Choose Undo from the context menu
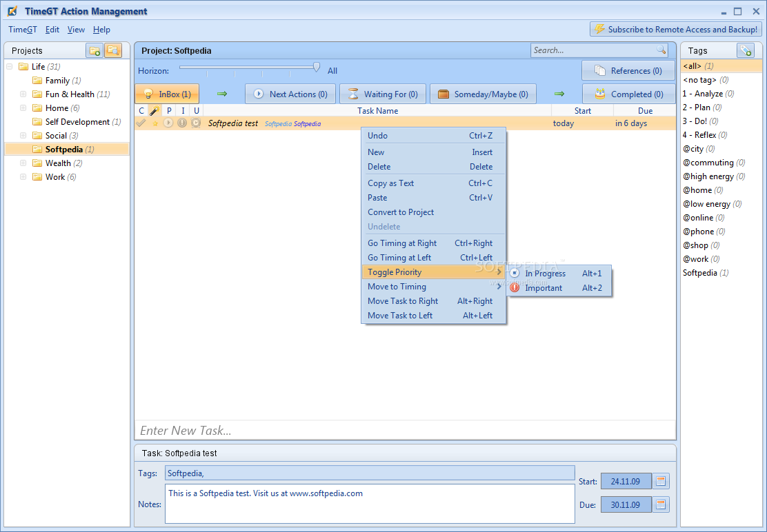The image size is (767, 532). (x=433, y=136)
